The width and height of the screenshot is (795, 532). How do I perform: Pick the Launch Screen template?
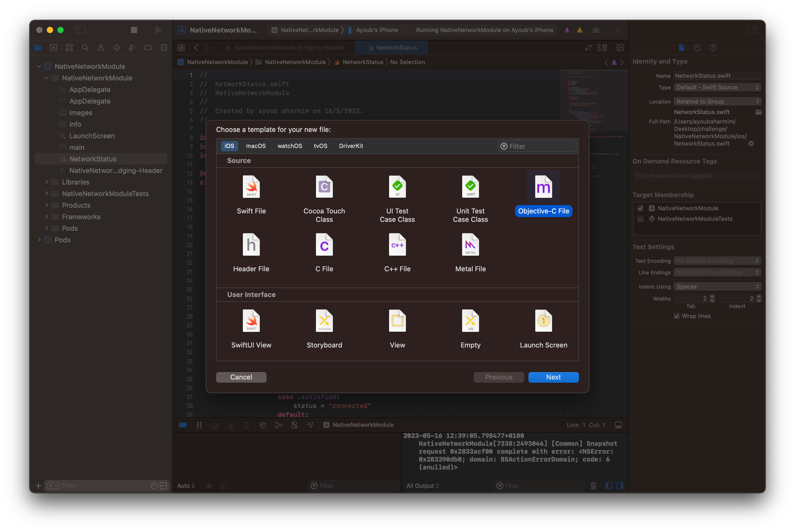543,329
